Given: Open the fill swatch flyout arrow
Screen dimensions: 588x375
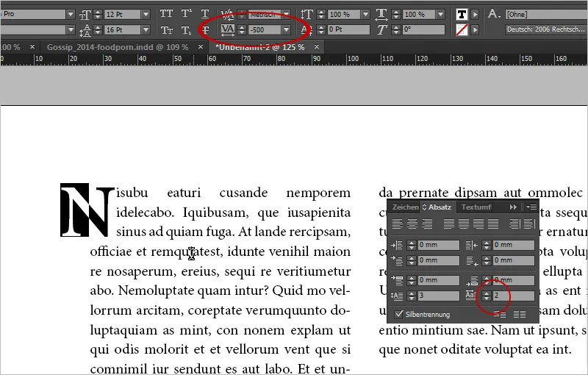Looking at the screenshot, I should point(475,15).
